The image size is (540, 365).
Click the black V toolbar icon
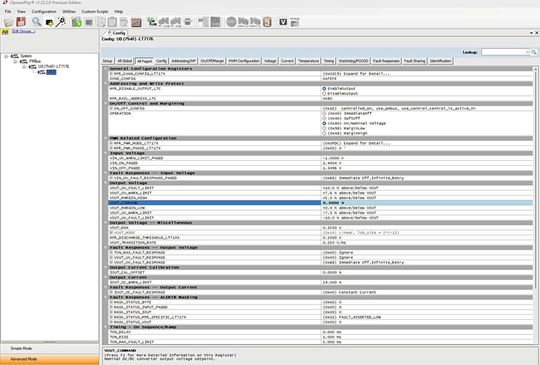283,22
